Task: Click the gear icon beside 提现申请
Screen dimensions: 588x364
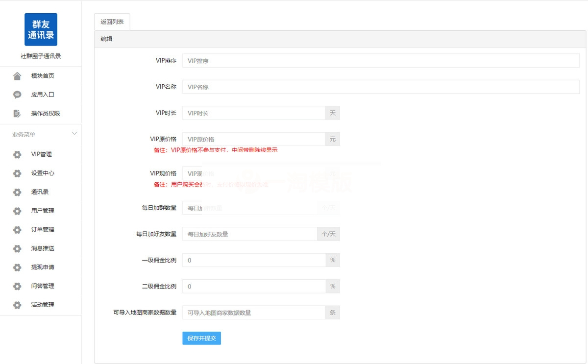Action: point(17,267)
